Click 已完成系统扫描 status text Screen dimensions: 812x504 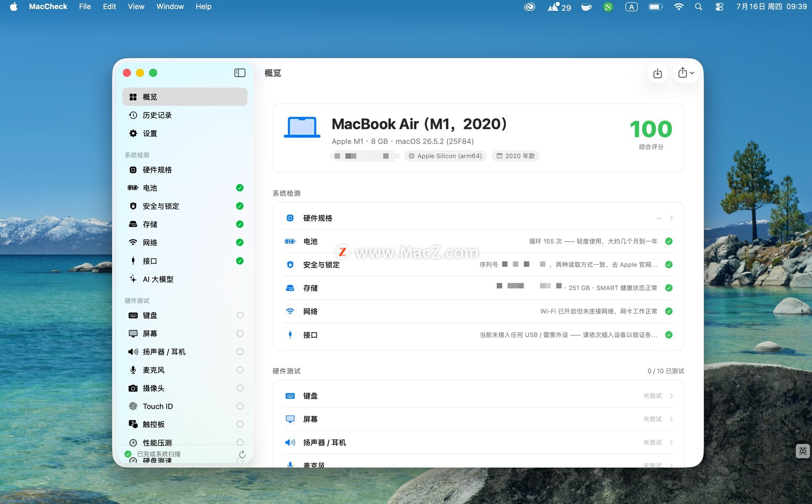click(x=159, y=454)
